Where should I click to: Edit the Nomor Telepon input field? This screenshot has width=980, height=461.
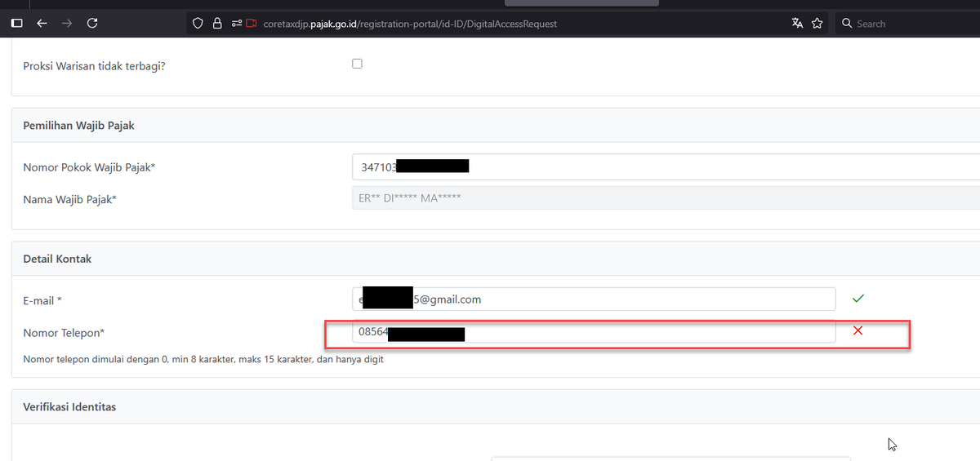coord(594,332)
